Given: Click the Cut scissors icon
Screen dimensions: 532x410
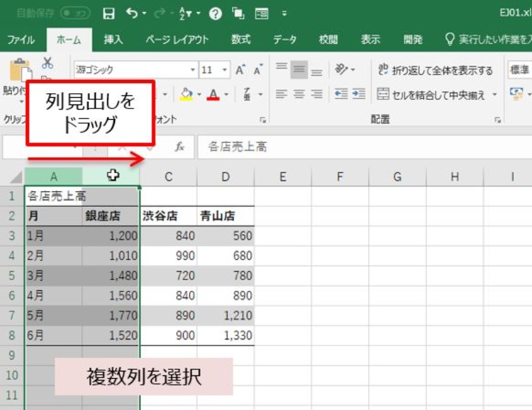Looking at the screenshot, I should 47,63.
